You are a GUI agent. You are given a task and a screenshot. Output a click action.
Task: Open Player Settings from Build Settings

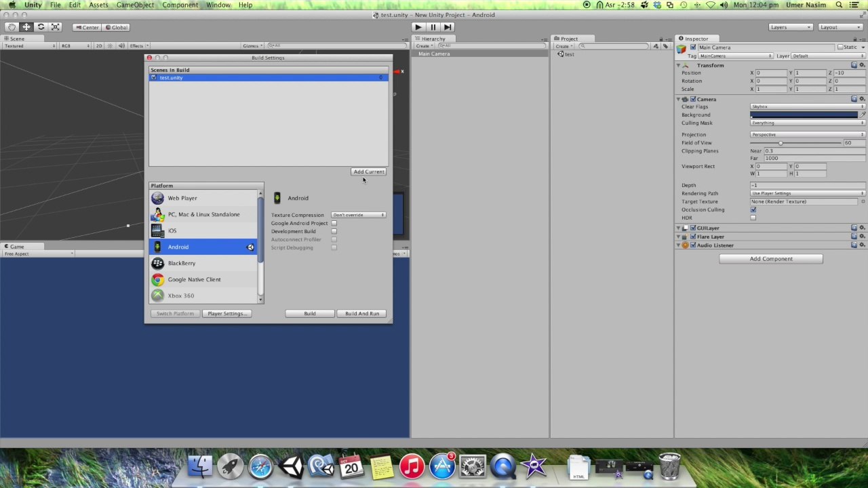[228, 313]
